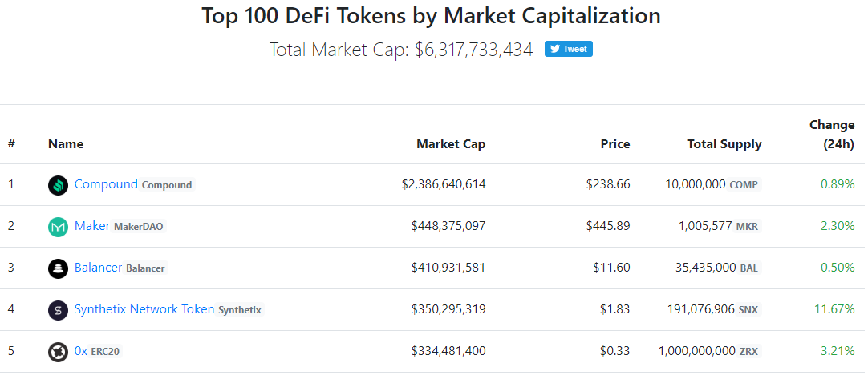Open the Compound token link
The image size is (868, 375).
106,184
